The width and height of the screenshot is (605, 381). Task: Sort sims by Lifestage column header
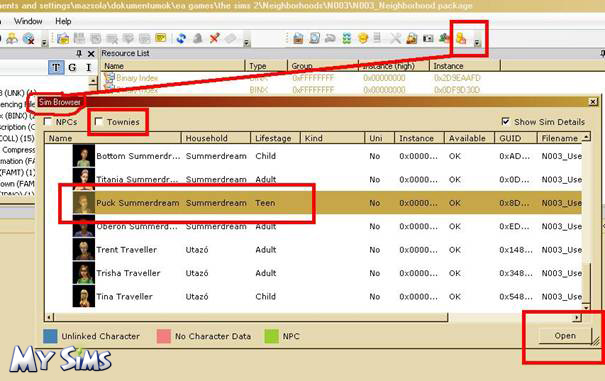[x=275, y=138]
